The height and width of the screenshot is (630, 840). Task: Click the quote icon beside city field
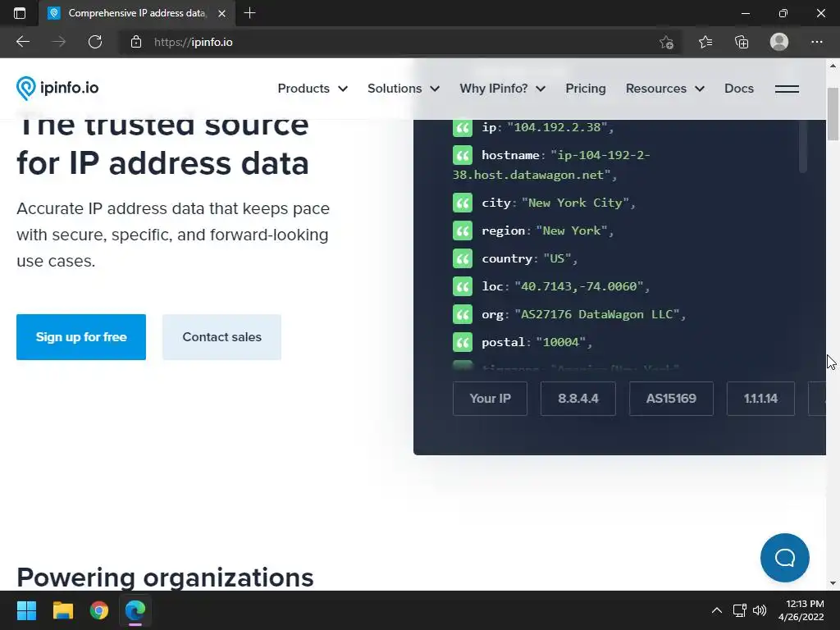(463, 203)
